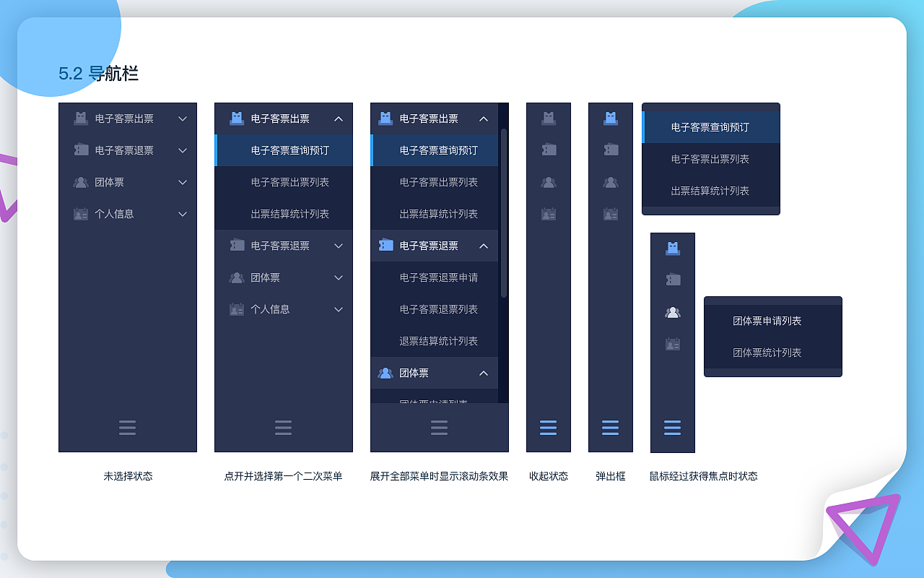924x578 pixels.
Task: Open the hamburger collapse icon under first menu
Action: (x=128, y=428)
